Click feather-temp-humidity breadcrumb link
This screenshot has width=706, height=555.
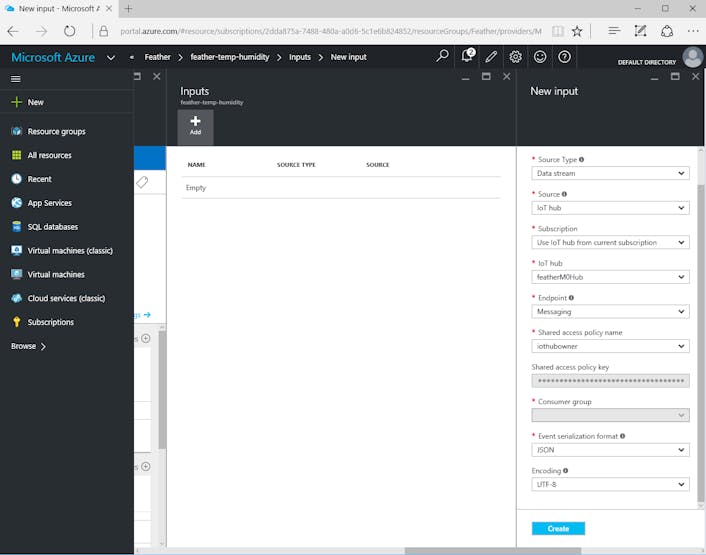coord(230,57)
